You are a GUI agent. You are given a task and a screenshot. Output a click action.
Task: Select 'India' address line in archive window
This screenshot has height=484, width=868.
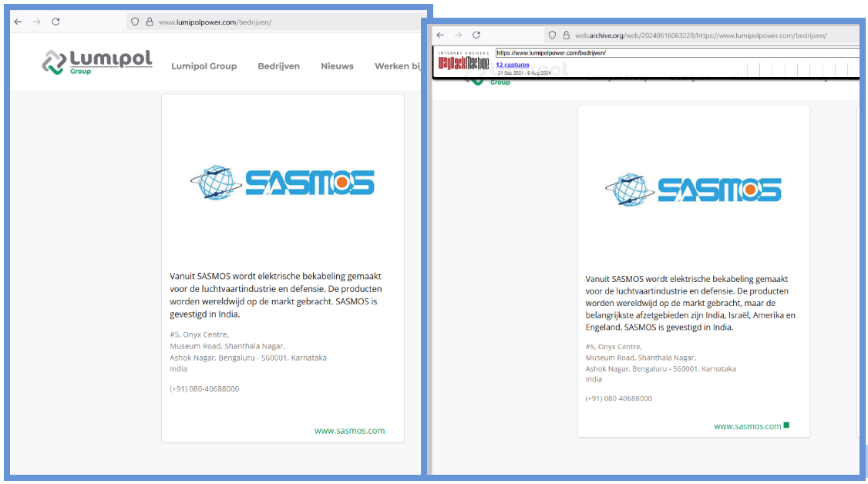pos(594,379)
